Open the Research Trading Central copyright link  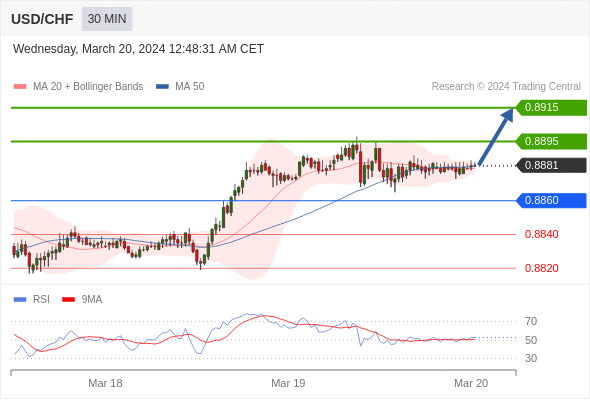pos(506,87)
